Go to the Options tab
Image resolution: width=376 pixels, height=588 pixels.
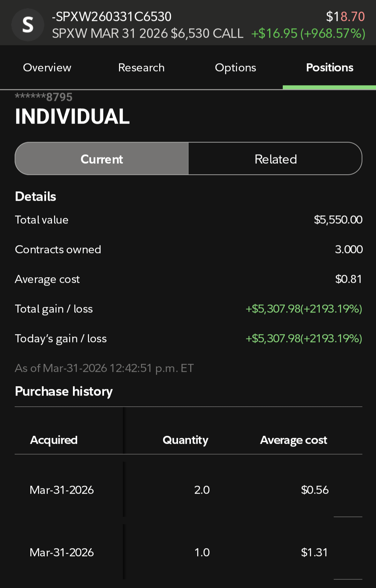[235, 67]
